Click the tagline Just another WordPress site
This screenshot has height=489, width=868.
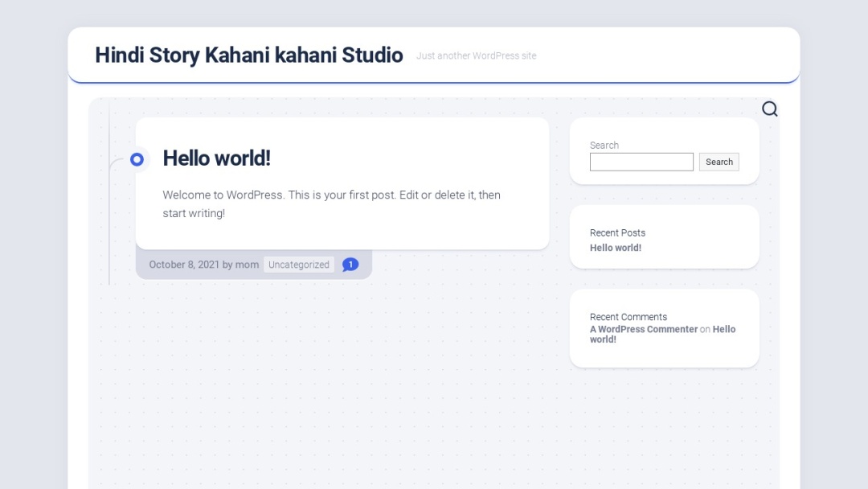pos(476,55)
